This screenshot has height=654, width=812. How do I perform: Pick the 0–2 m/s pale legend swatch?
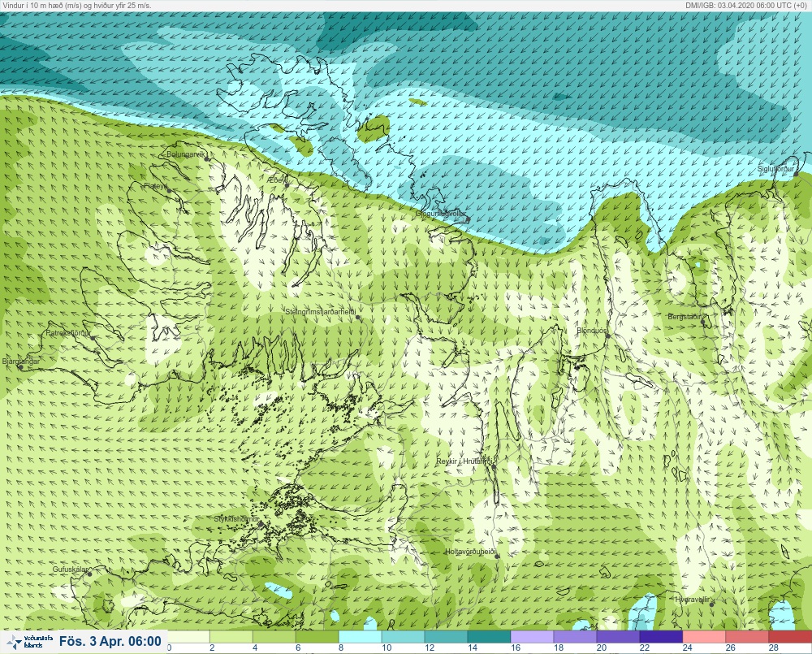(188, 636)
